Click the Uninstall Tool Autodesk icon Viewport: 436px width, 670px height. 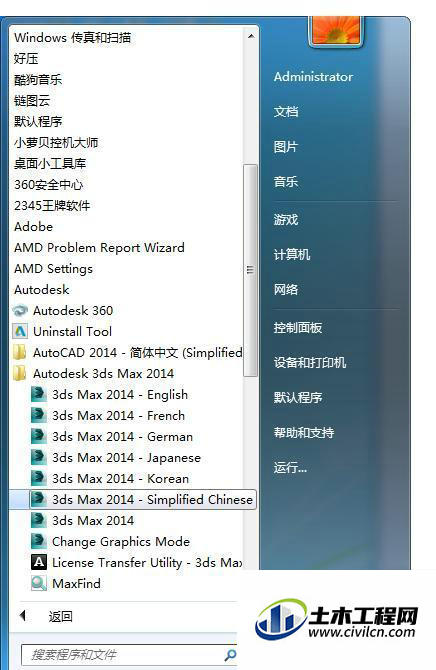point(20,331)
